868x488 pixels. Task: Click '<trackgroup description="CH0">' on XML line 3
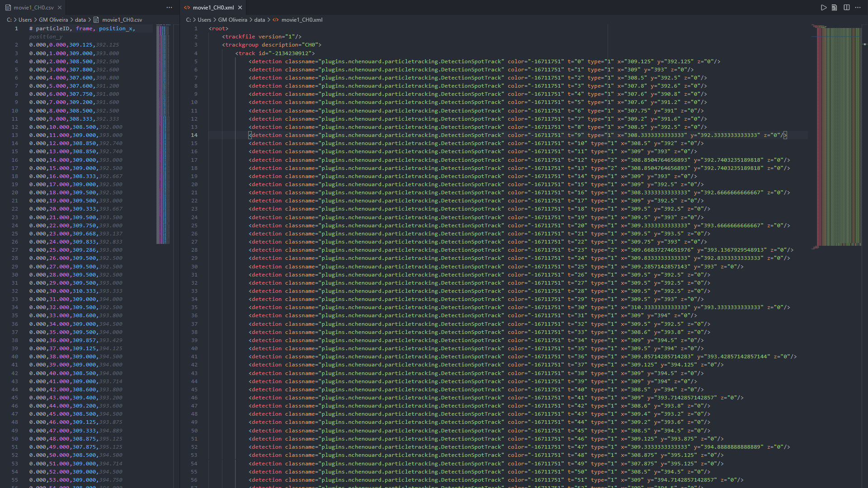pyautogui.click(x=272, y=45)
